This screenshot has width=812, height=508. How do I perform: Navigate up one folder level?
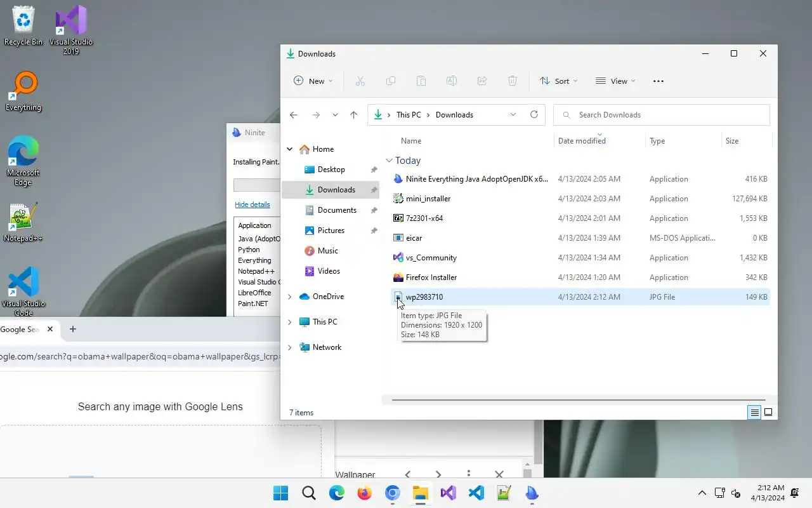click(x=353, y=115)
